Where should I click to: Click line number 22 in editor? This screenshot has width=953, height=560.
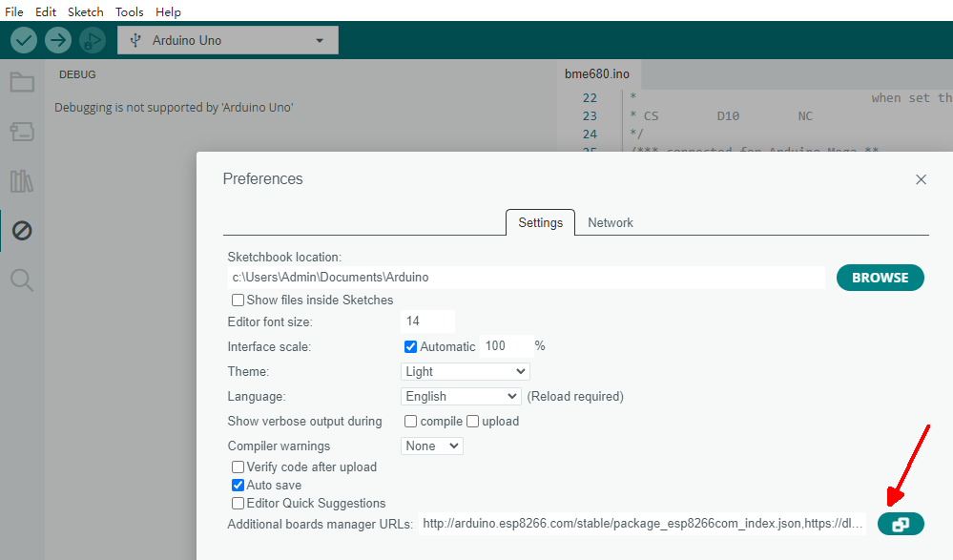(x=590, y=98)
